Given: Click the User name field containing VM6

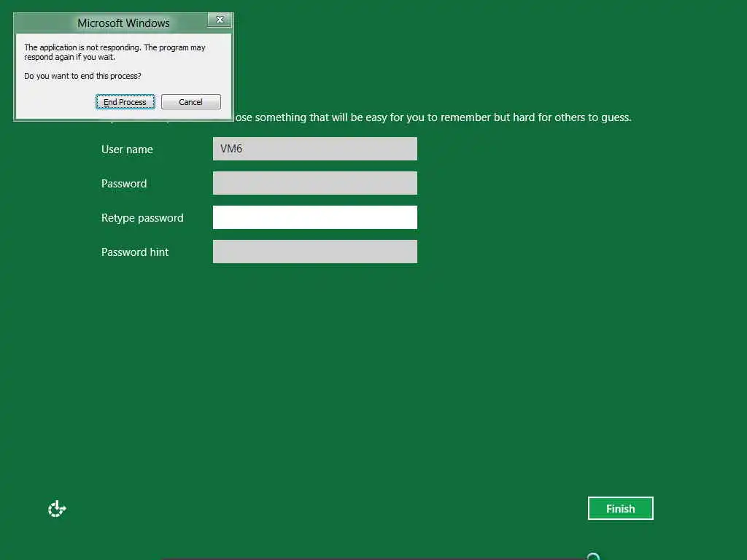Looking at the screenshot, I should 315,149.
